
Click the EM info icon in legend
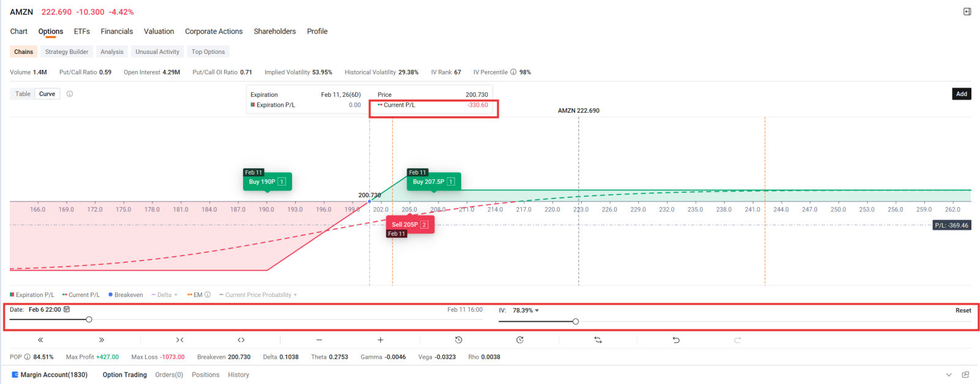[x=208, y=295]
